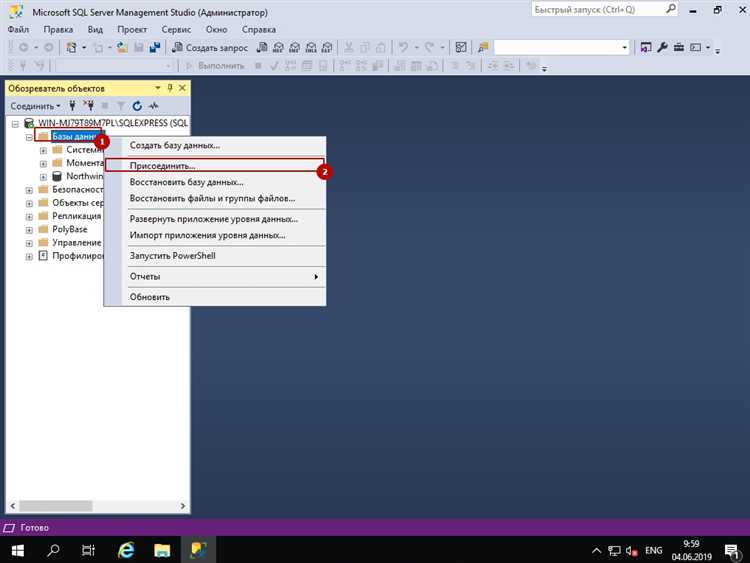Choose Восстановить базу данных... in context menu
Screen dimensions: 750x563
pyautogui.click(x=186, y=182)
